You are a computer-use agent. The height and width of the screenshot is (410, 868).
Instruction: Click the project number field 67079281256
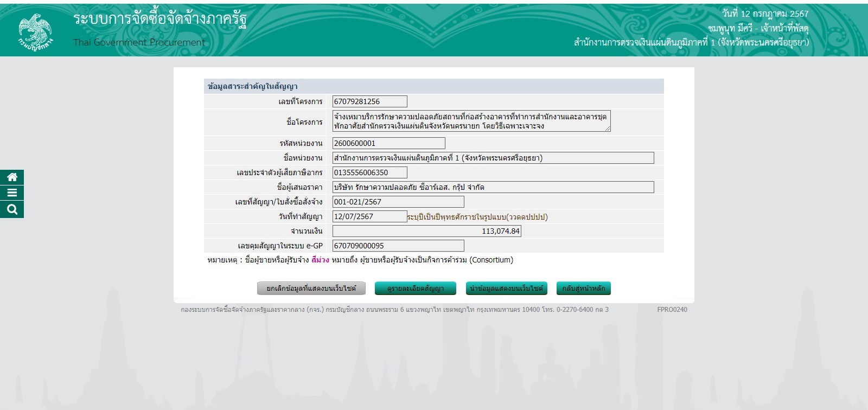click(369, 101)
